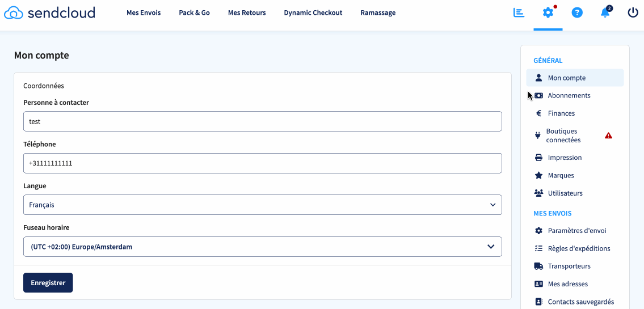The height and width of the screenshot is (309, 644).
Task: Open the help question mark icon
Action: (x=577, y=12)
